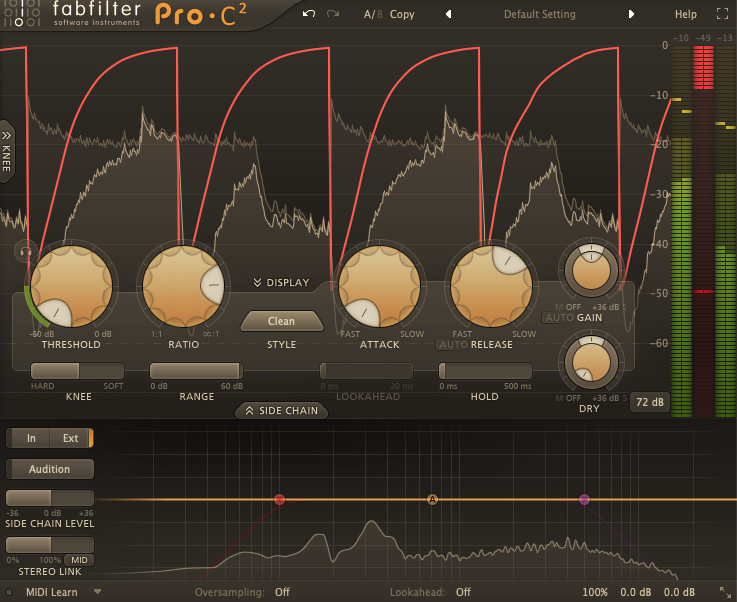Toggle AUTO gain mode

click(x=559, y=318)
